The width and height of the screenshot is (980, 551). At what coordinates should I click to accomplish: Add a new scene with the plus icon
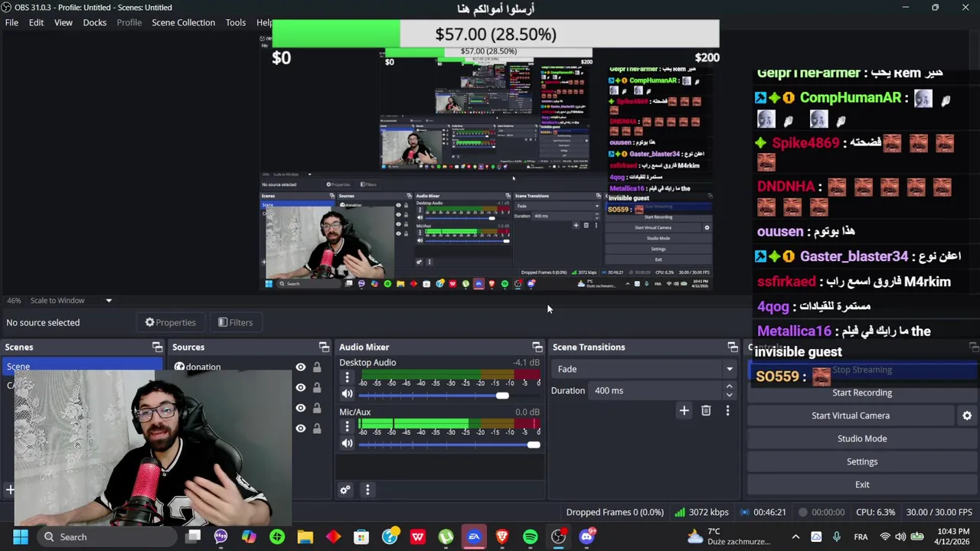point(10,489)
